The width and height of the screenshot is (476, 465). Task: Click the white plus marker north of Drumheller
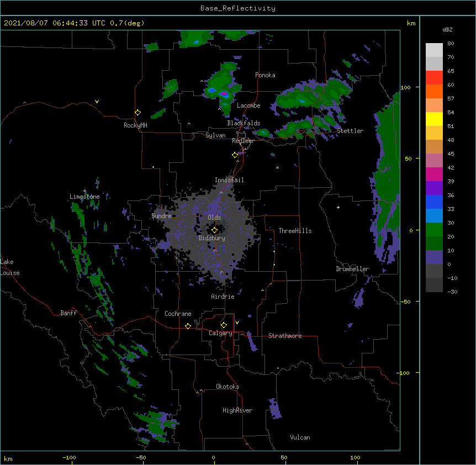click(338, 207)
